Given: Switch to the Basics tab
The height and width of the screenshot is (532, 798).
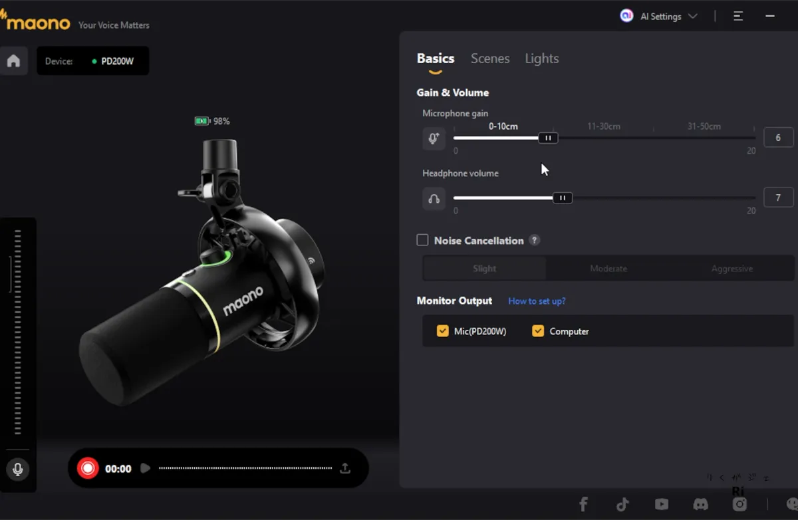Looking at the screenshot, I should (436, 59).
